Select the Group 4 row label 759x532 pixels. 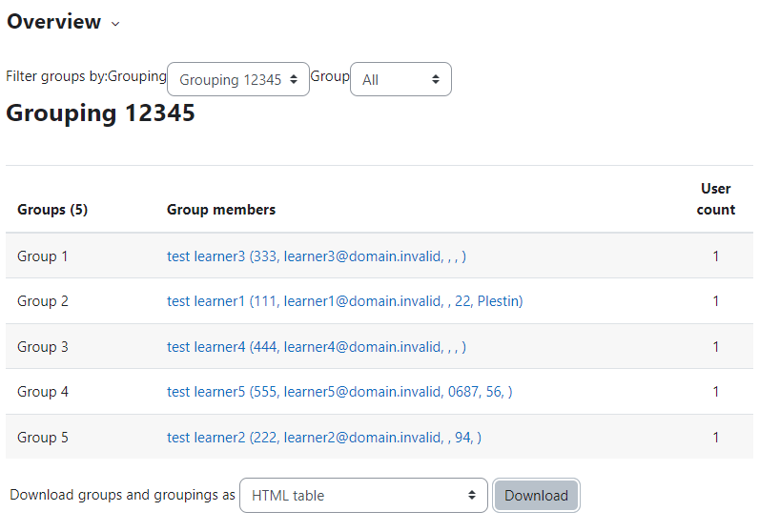(x=43, y=392)
